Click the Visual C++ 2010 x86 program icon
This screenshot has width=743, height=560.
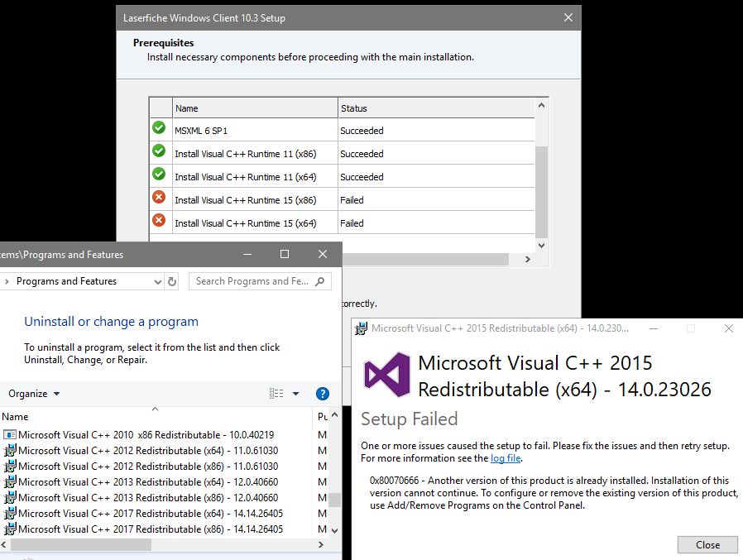coord(10,435)
